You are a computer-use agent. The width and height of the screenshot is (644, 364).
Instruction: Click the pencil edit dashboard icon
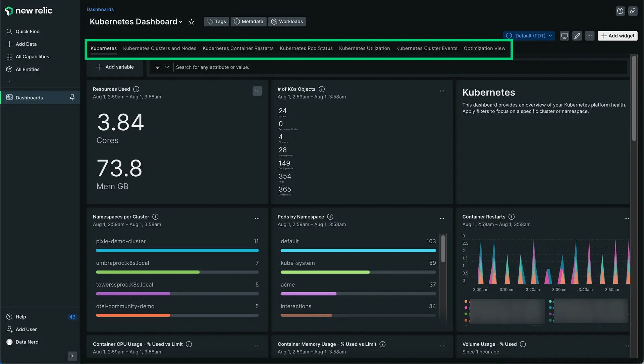577,36
